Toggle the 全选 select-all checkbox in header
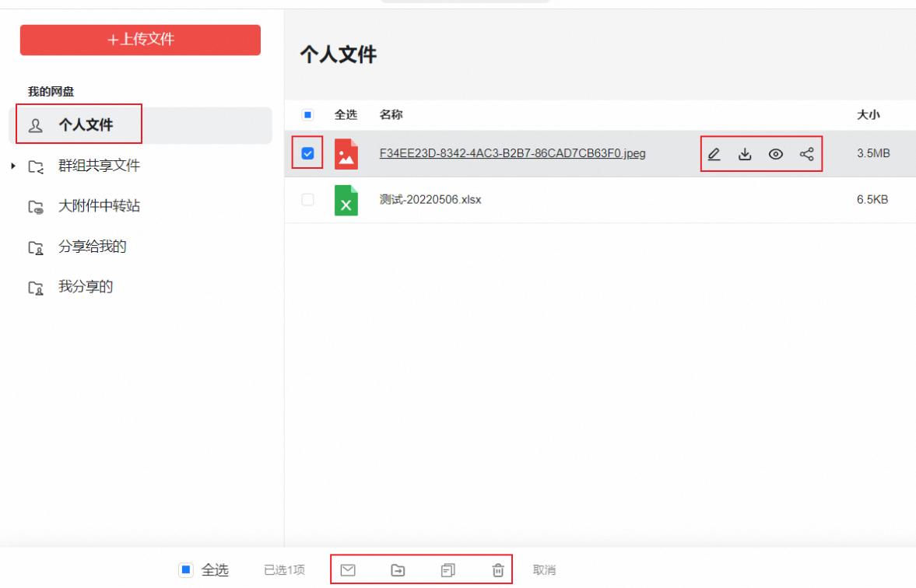This screenshot has width=916, height=588. point(307,114)
